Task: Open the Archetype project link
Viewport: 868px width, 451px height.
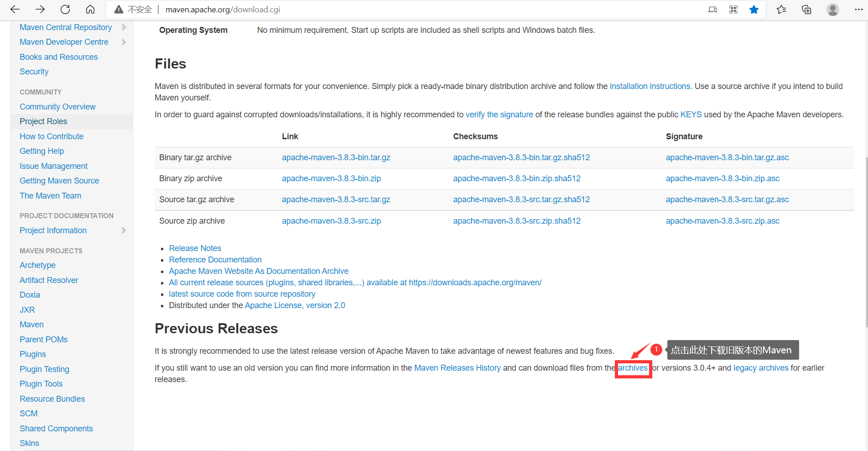Action: pos(37,265)
